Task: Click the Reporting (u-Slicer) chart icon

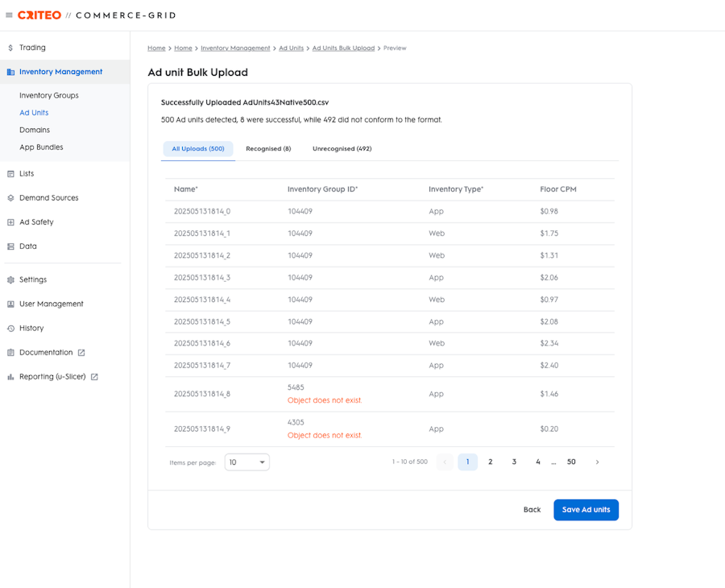Action: 10,377
